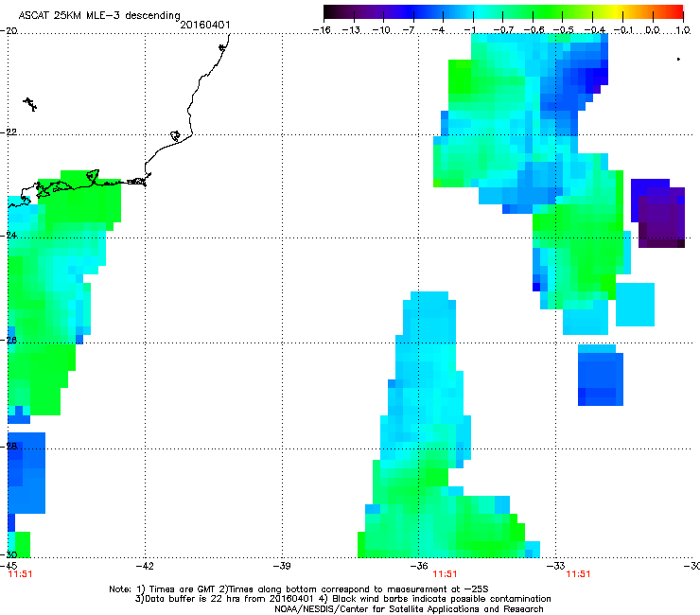
Task: Click the color scale label '-0.7'
Action: coord(503,30)
